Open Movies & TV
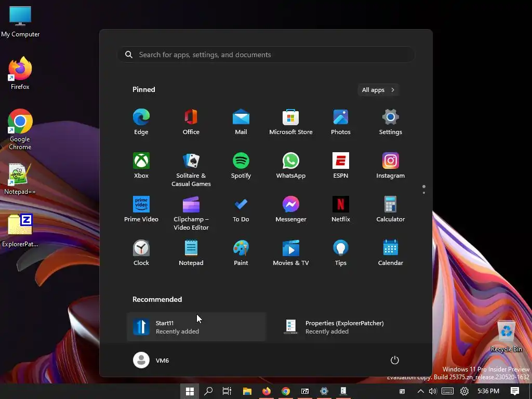Image resolution: width=532 pixels, height=399 pixels. point(291,253)
